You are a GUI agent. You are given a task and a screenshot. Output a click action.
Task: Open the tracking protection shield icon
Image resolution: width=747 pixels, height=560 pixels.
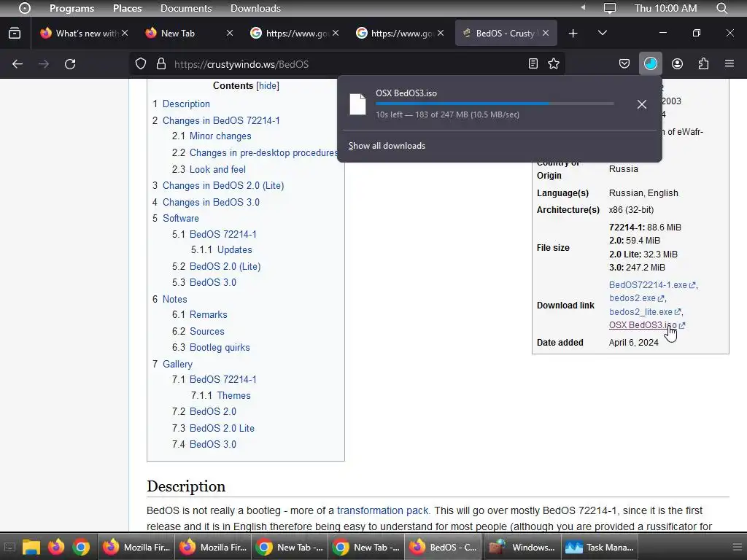(141, 64)
